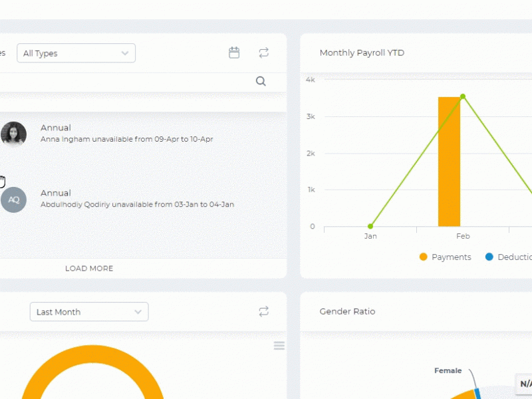Toggle Deductions legend item

509,257
